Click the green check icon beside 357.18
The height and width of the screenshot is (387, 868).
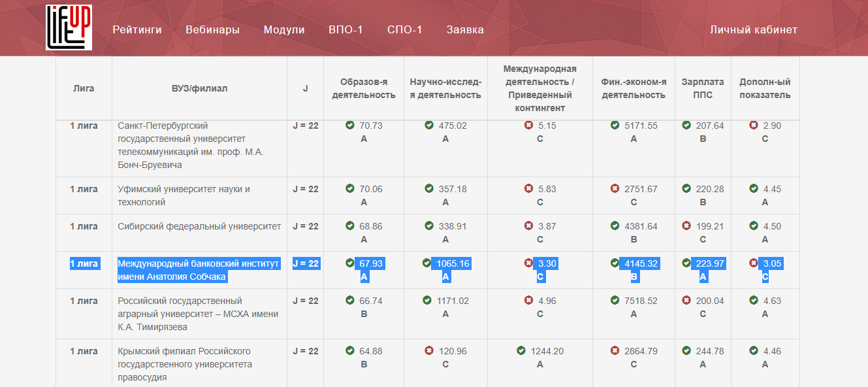[429, 189]
